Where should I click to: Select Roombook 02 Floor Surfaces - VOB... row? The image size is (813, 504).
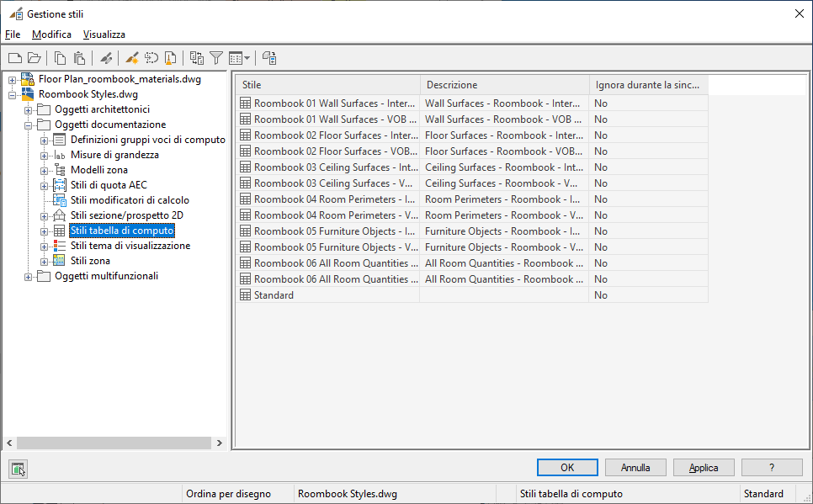(x=472, y=151)
